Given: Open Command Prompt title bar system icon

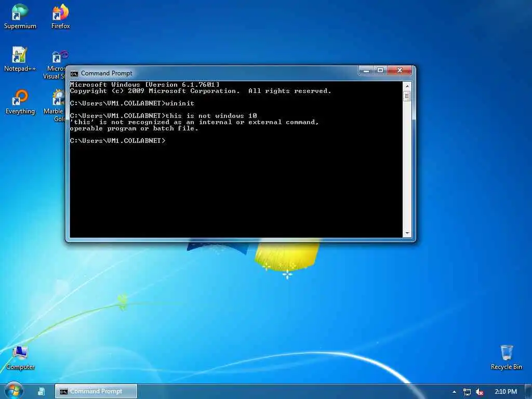Looking at the screenshot, I should [x=74, y=73].
